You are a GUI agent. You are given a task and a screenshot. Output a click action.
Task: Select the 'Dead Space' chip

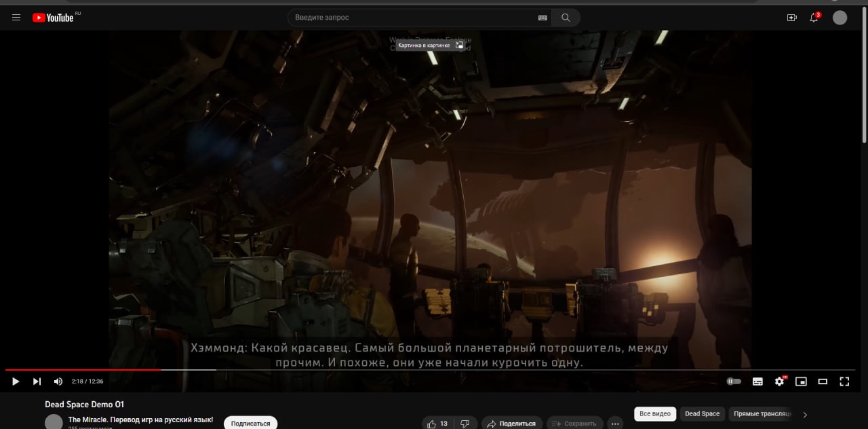pos(702,414)
